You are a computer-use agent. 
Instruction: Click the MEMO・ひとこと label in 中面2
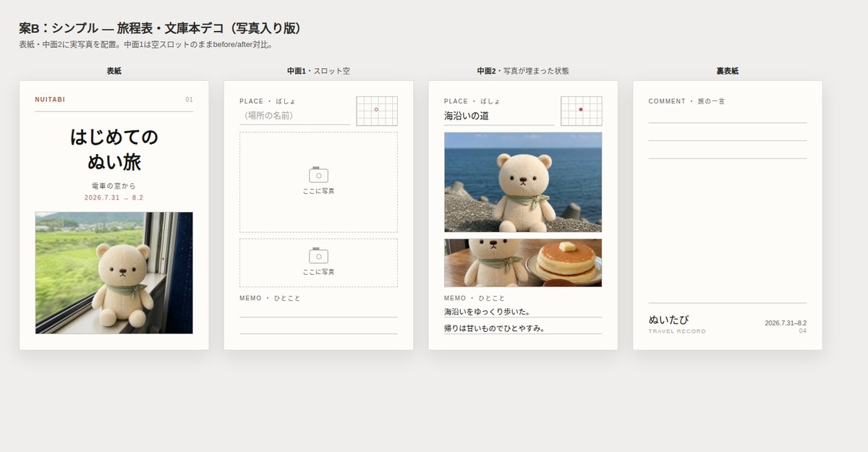click(x=475, y=298)
